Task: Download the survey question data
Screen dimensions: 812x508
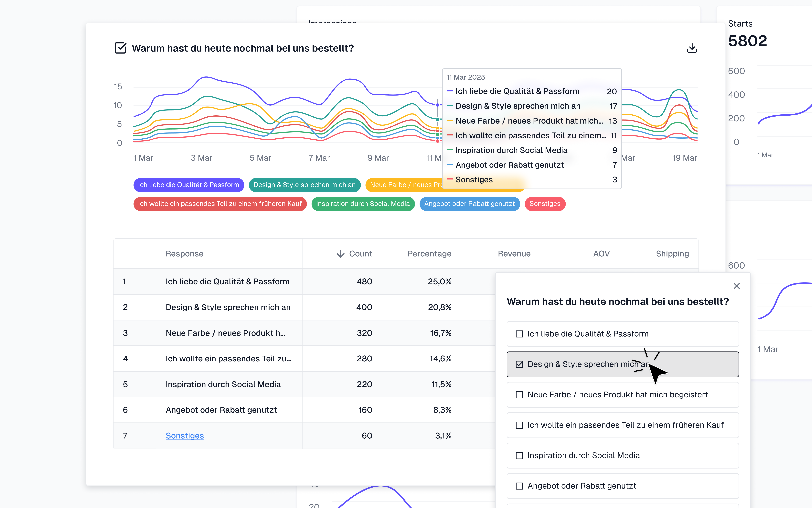Action: 692,48
